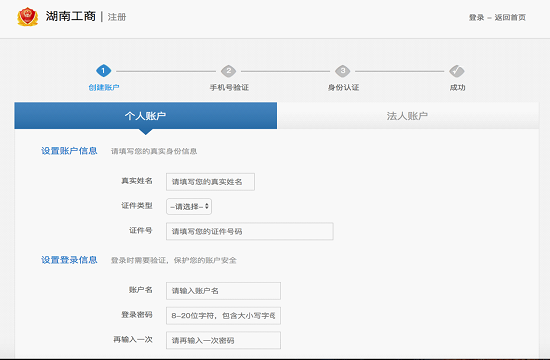Click the 身份认证 step label
The image size is (550, 360).
(343, 87)
